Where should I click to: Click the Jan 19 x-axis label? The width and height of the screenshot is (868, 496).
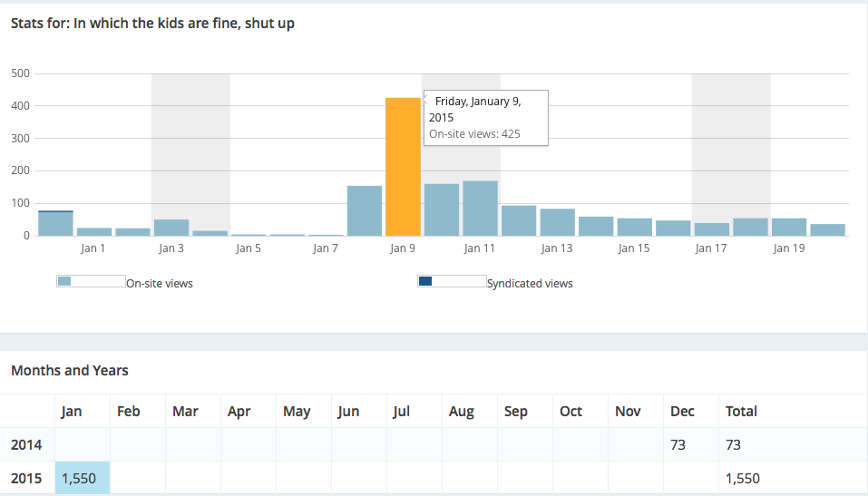tap(789, 248)
